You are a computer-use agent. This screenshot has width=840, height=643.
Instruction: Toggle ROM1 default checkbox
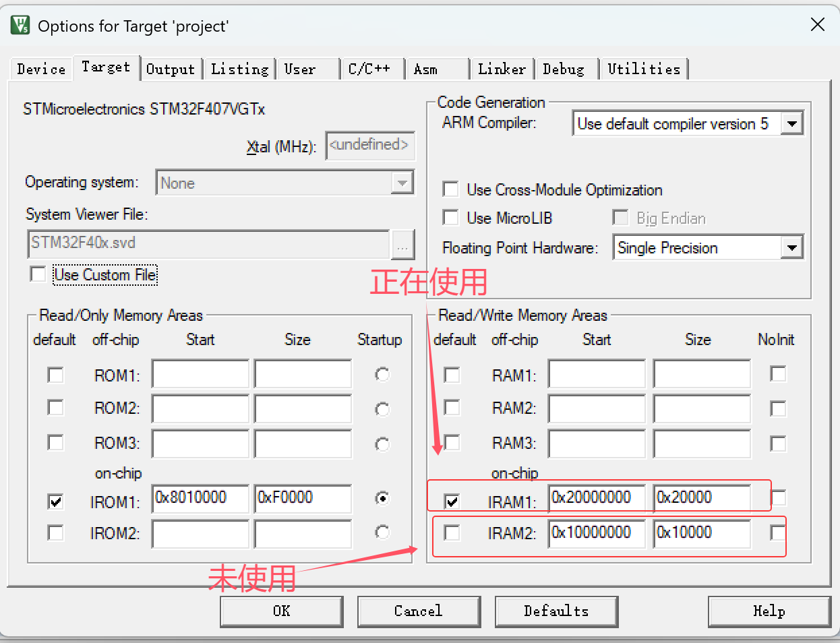pos(55,375)
